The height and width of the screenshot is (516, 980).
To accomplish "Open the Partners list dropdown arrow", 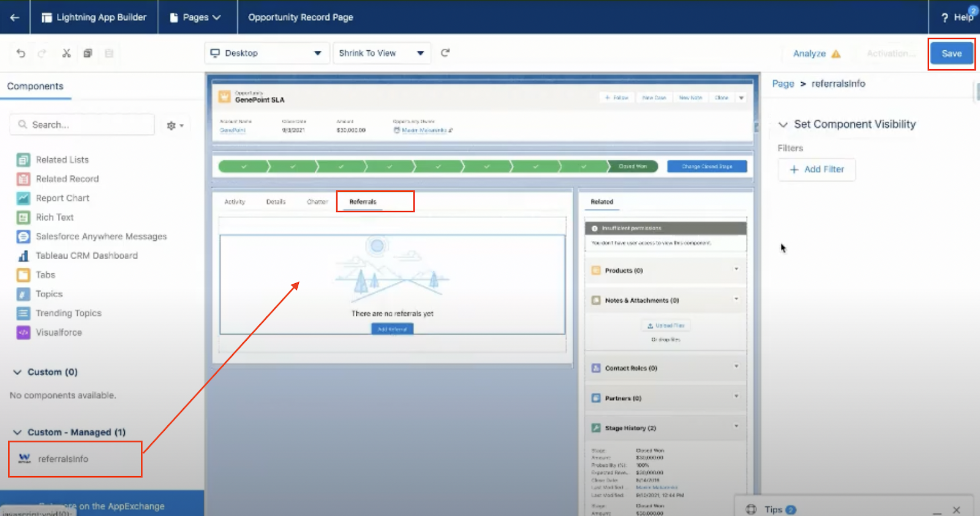I will coord(736,396).
